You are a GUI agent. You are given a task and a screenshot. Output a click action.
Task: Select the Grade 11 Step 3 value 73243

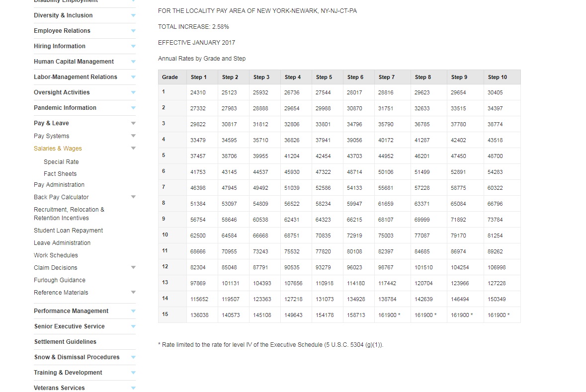[x=260, y=251]
